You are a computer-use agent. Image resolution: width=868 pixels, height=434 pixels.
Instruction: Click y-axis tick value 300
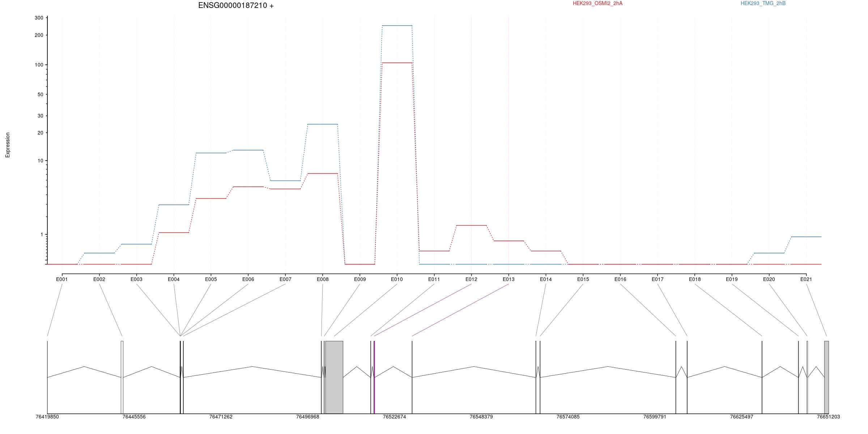pos(39,18)
